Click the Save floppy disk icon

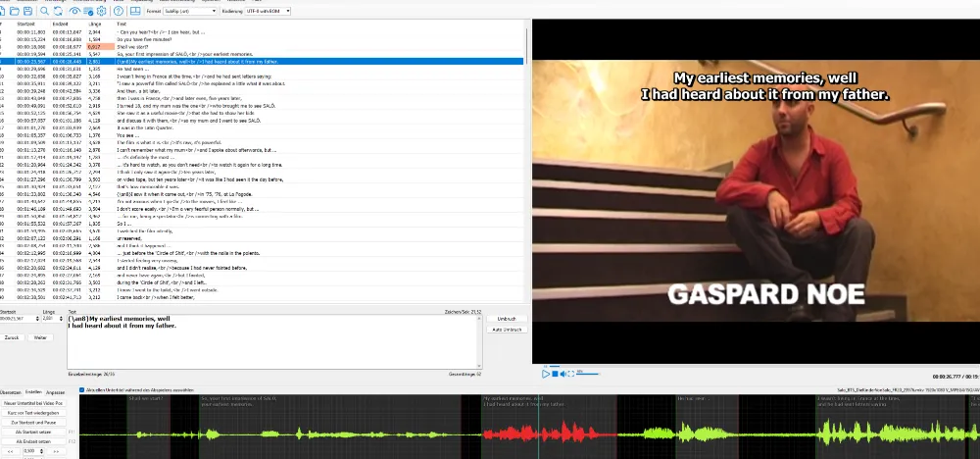click(x=28, y=11)
